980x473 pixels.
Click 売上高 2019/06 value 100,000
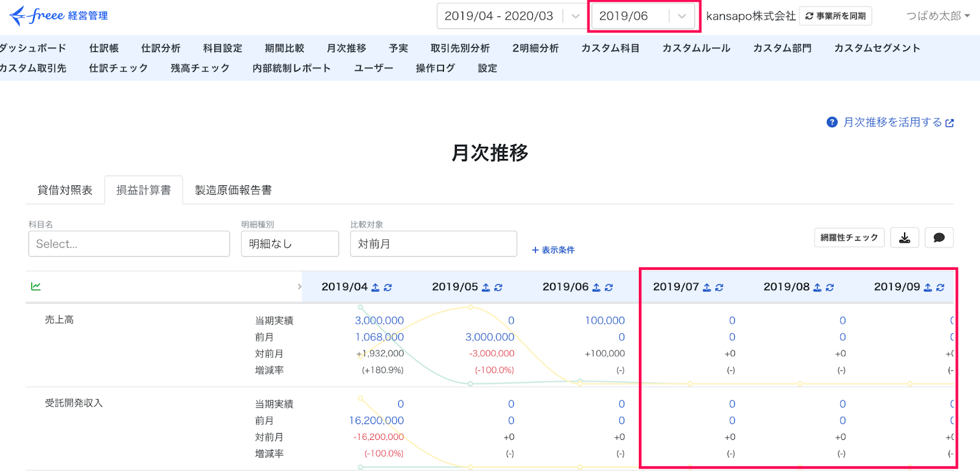click(605, 321)
